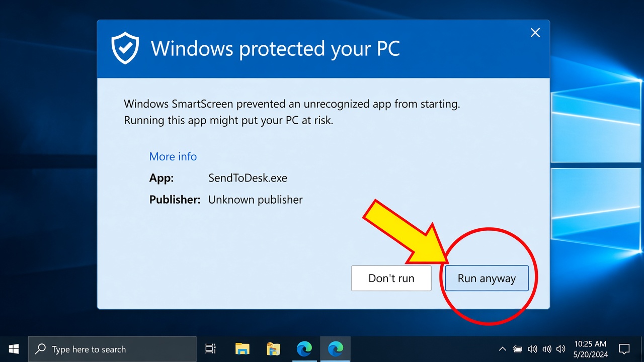The width and height of the screenshot is (644, 362).
Task: Click the 'Running this app might' warning line
Action: (x=228, y=121)
